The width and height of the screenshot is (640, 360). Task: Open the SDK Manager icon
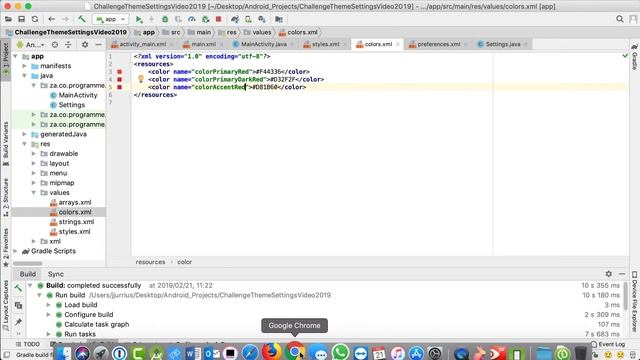(262, 19)
